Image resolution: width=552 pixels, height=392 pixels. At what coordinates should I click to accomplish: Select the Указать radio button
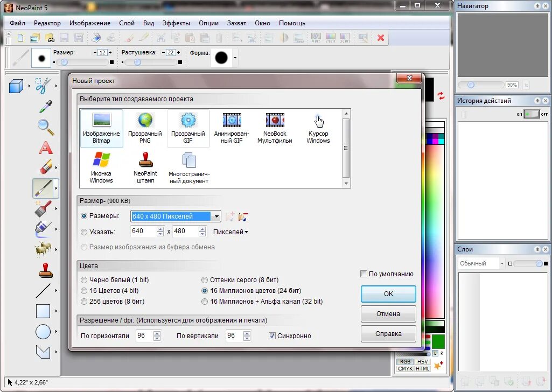(84, 232)
